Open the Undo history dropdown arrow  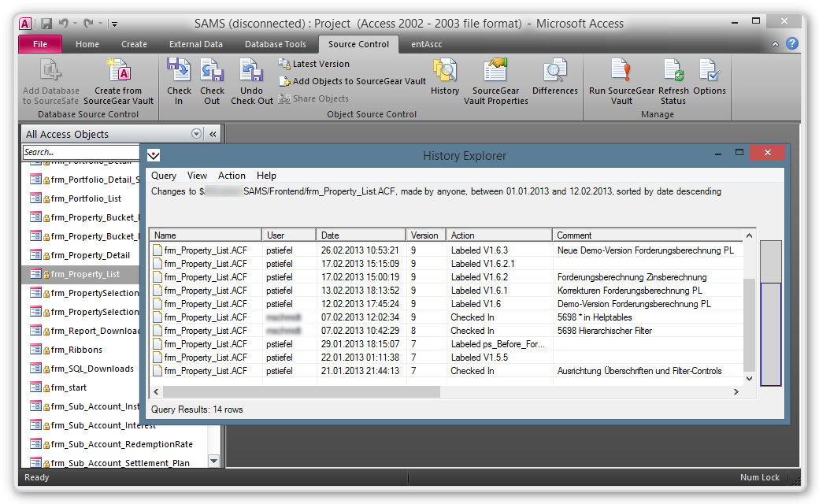coord(76,24)
